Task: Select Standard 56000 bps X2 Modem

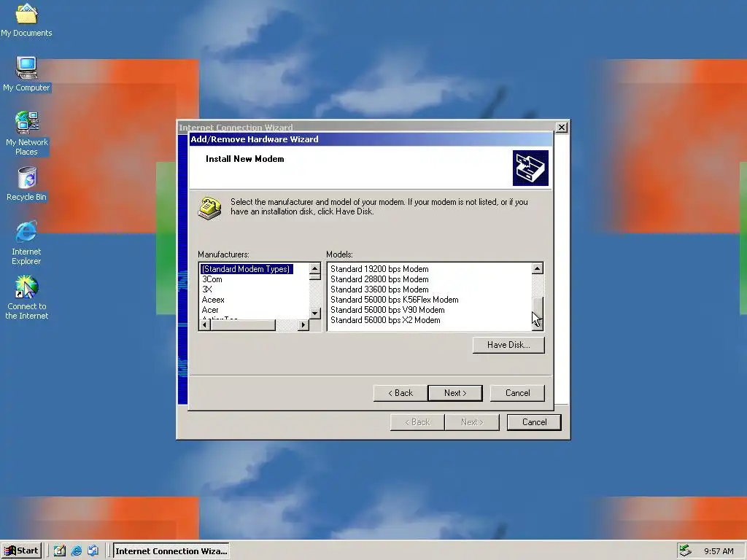Action: pyautogui.click(x=385, y=321)
